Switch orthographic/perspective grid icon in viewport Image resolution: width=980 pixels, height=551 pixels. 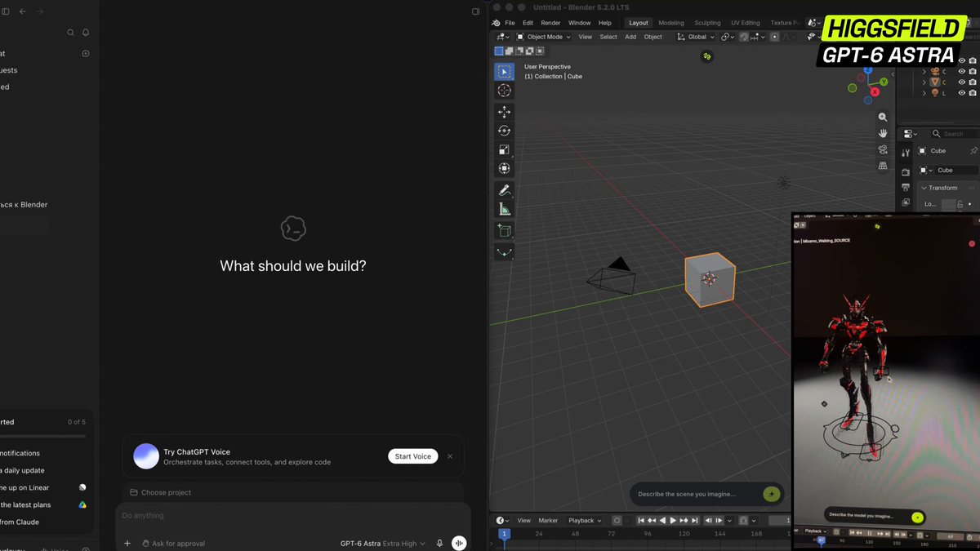(x=883, y=166)
